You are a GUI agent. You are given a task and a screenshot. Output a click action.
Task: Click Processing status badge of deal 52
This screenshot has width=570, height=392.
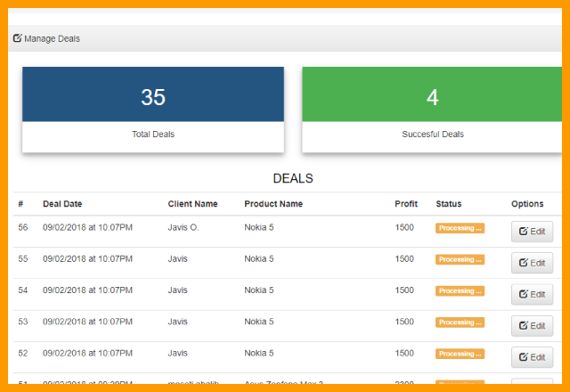point(460,354)
